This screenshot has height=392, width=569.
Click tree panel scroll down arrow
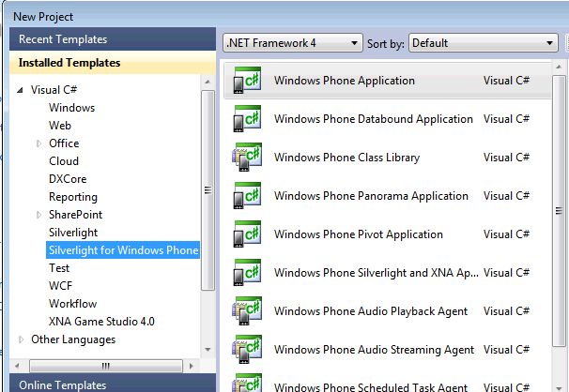tap(208, 350)
